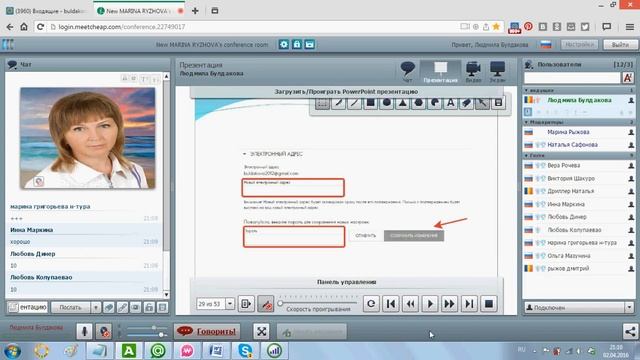Collapse the Ведущие group in users list
The image size is (640, 360).
526,90
